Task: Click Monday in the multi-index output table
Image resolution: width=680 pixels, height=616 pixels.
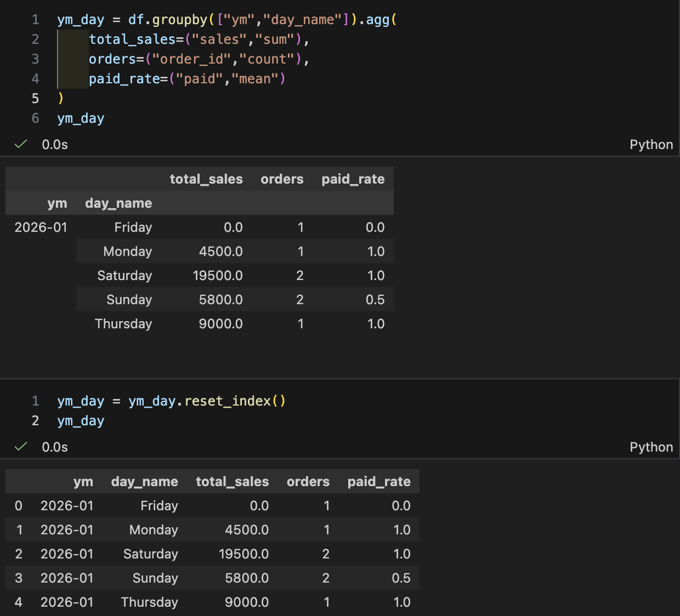Action: pyautogui.click(x=128, y=252)
